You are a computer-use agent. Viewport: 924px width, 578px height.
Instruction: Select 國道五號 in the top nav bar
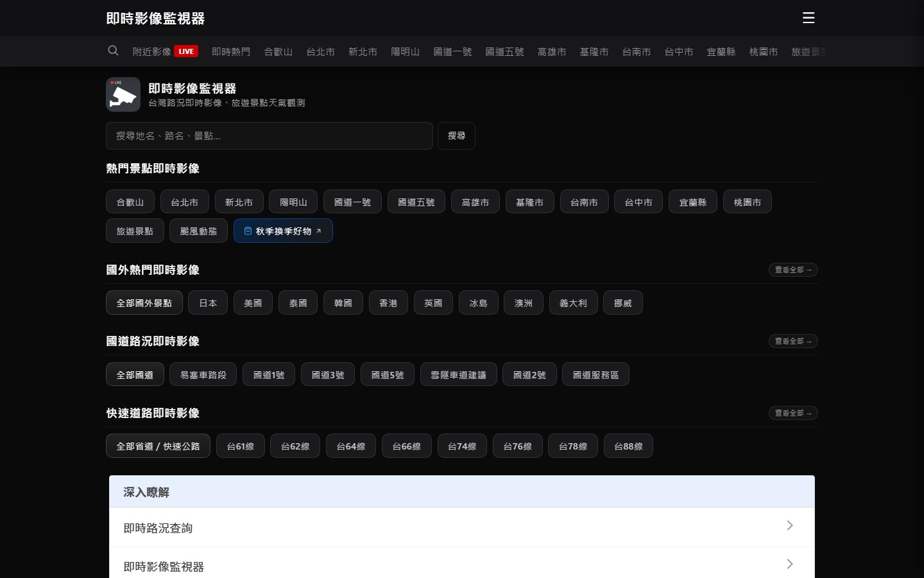pyautogui.click(x=505, y=51)
